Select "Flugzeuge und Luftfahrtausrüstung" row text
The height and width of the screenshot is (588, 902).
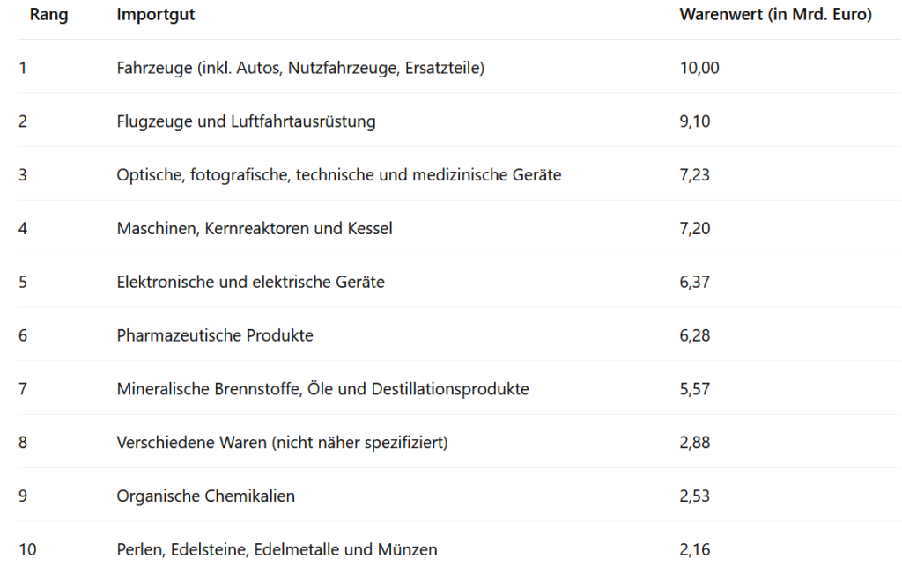tap(246, 121)
